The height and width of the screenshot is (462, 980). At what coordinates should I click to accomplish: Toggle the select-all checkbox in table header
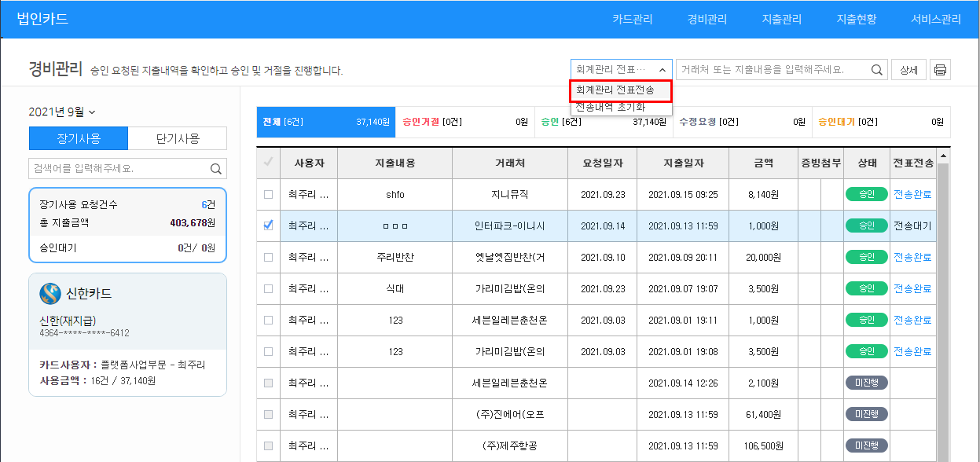268,163
